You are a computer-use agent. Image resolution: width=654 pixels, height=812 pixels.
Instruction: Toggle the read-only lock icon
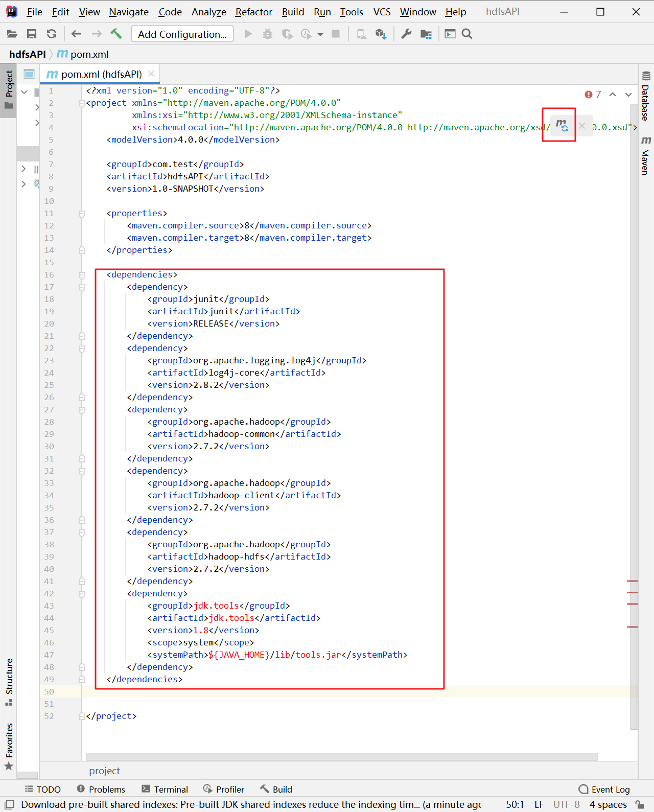(639, 804)
